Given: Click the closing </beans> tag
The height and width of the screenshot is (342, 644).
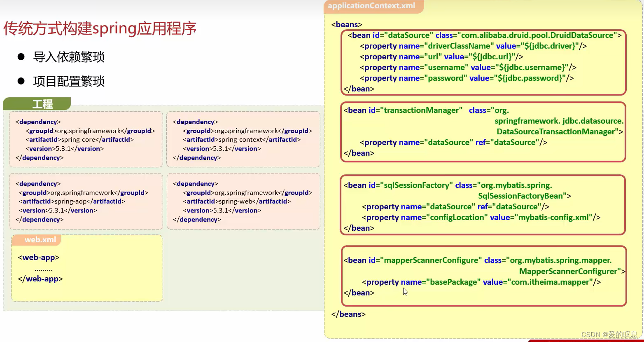Looking at the screenshot, I should coord(348,314).
